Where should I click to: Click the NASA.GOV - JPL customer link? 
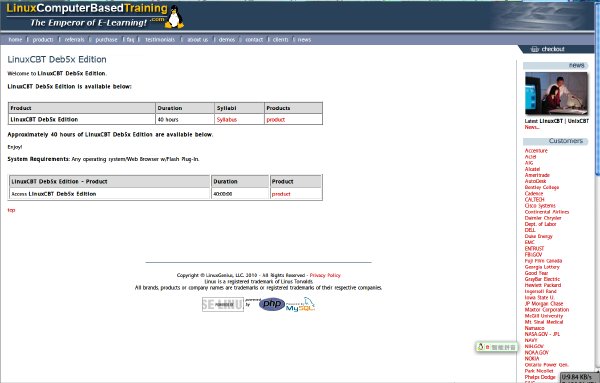point(542,334)
